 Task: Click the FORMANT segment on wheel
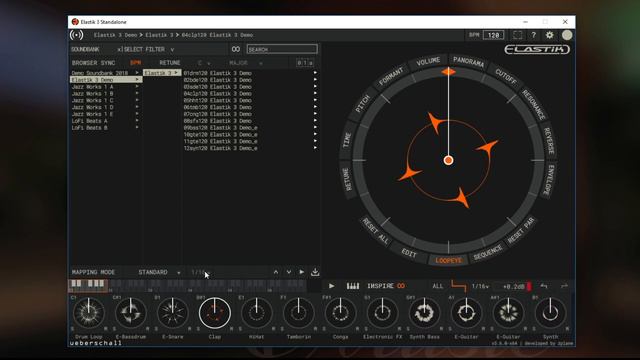[x=391, y=76]
